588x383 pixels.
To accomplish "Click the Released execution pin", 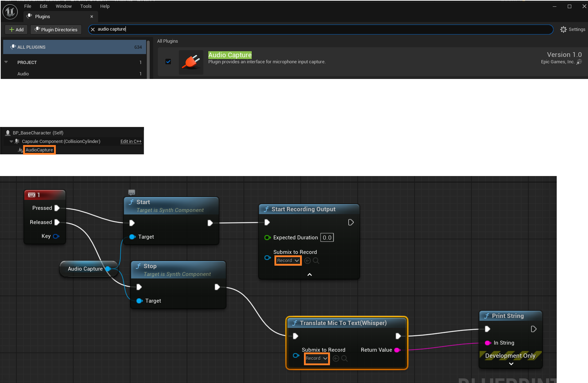I will (x=57, y=222).
